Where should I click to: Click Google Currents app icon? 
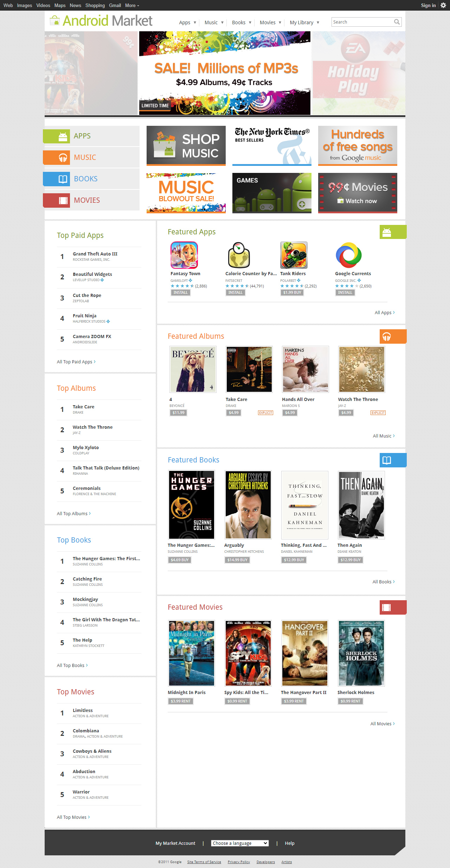pyautogui.click(x=349, y=255)
